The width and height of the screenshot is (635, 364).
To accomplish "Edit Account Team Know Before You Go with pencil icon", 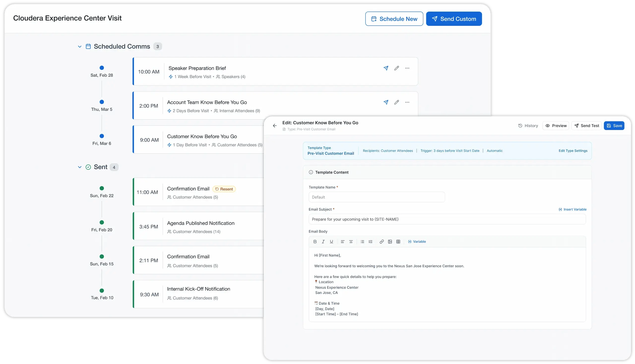I will [397, 102].
